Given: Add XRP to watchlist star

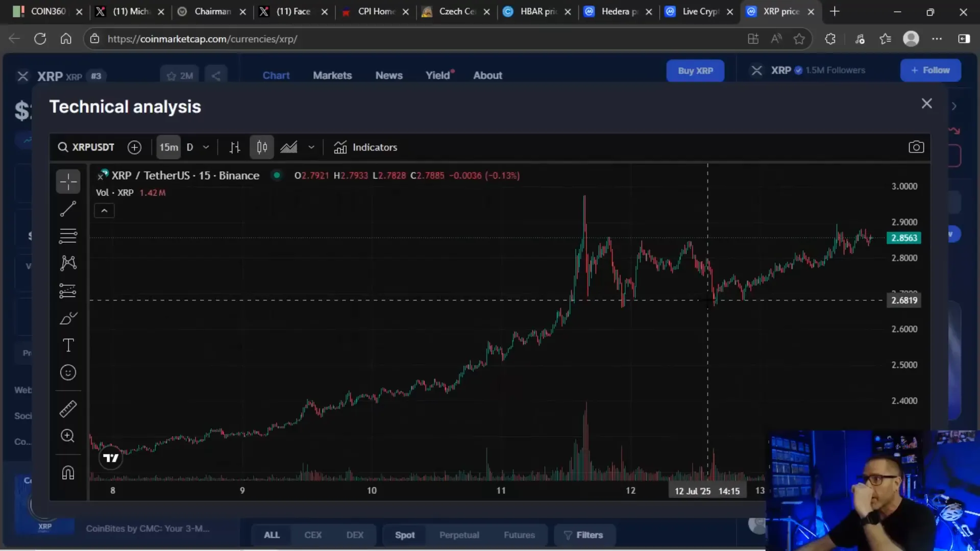Looking at the screenshot, I should coord(180,76).
